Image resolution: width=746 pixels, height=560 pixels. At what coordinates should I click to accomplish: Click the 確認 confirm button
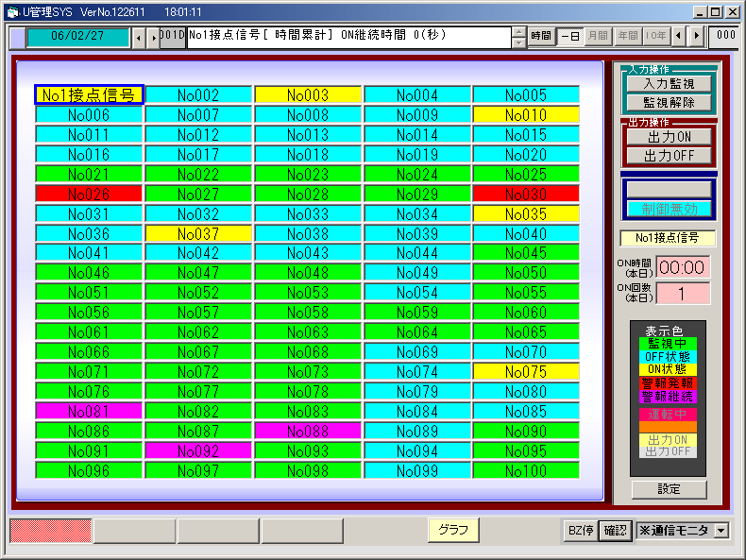(615, 531)
